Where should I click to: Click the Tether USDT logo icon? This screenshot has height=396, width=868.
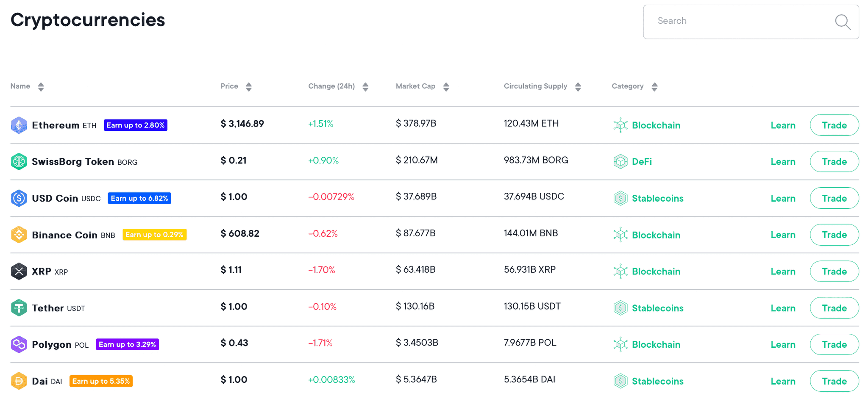coord(19,308)
